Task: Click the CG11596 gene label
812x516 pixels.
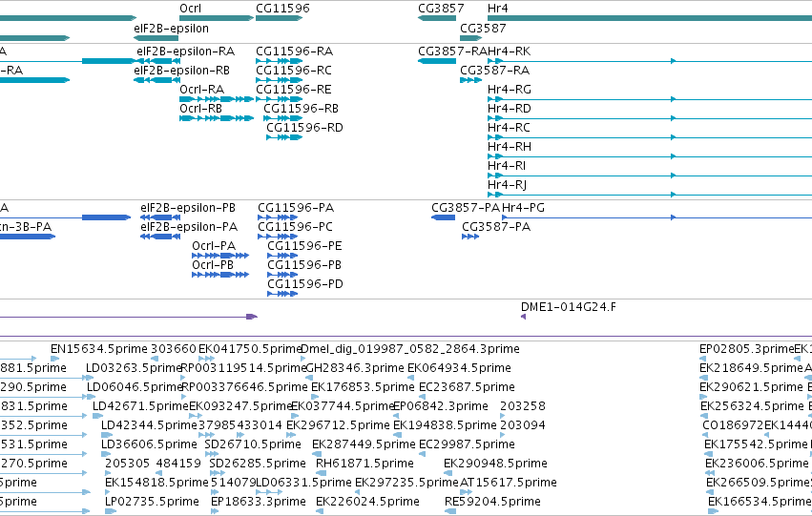Action: click(282, 9)
